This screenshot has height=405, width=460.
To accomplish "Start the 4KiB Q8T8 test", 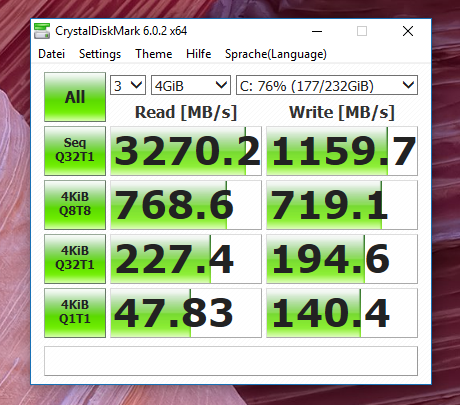I will coord(75,205).
